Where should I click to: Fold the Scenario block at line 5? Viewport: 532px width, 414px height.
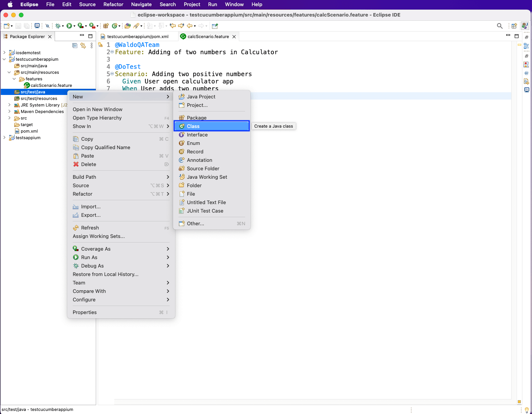tap(112, 74)
